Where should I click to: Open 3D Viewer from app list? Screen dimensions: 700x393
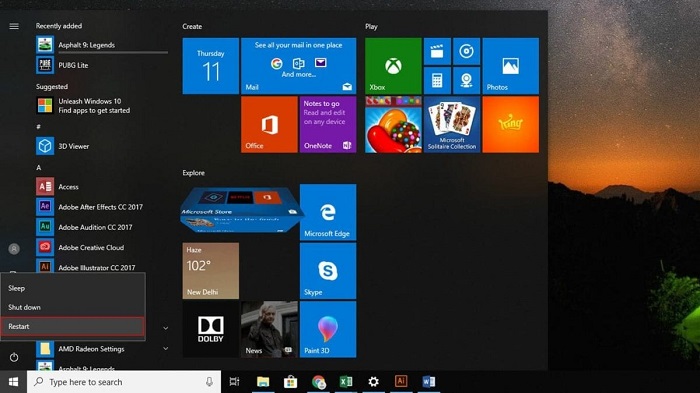click(x=102, y=146)
